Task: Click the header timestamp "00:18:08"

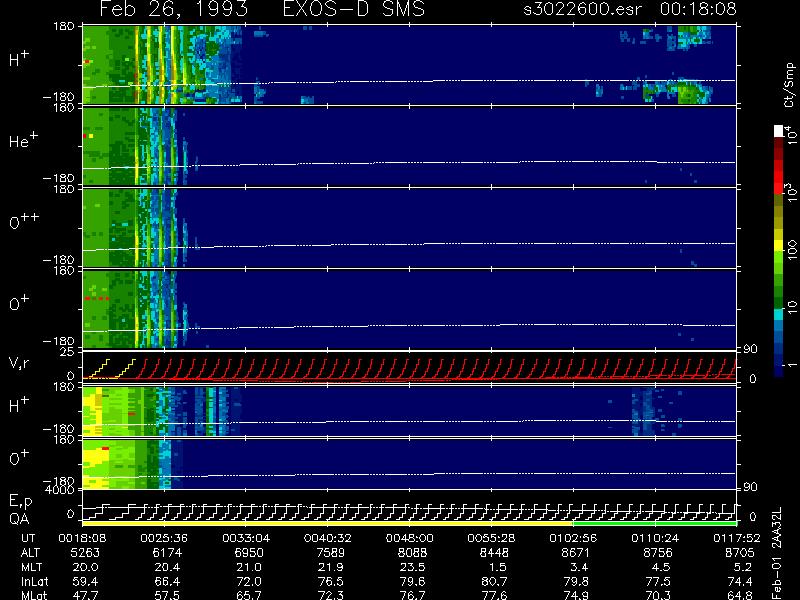Action: (x=698, y=9)
